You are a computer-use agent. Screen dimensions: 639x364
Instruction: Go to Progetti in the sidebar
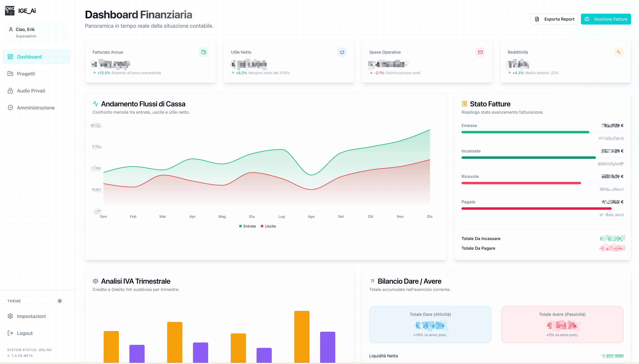click(36, 74)
